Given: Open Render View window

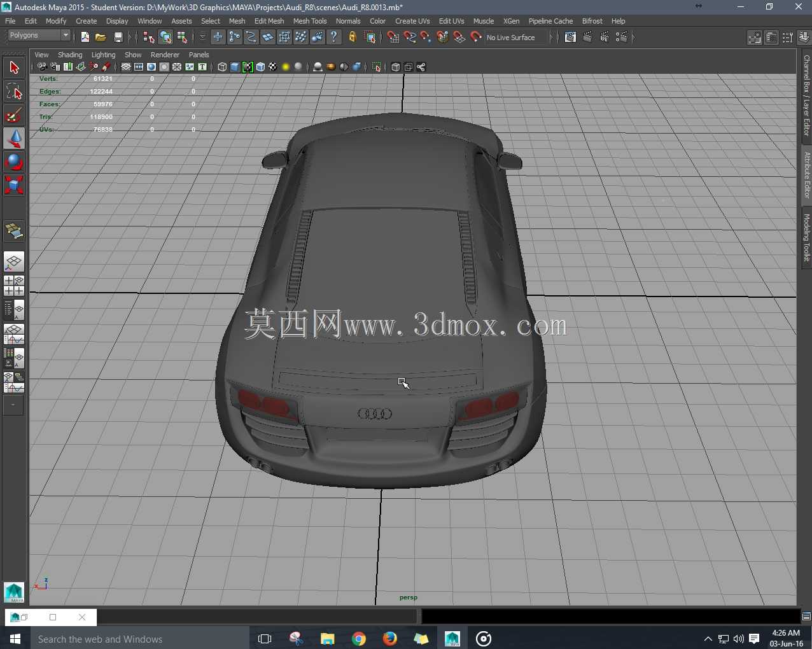Looking at the screenshot, I should pos(571,38).
